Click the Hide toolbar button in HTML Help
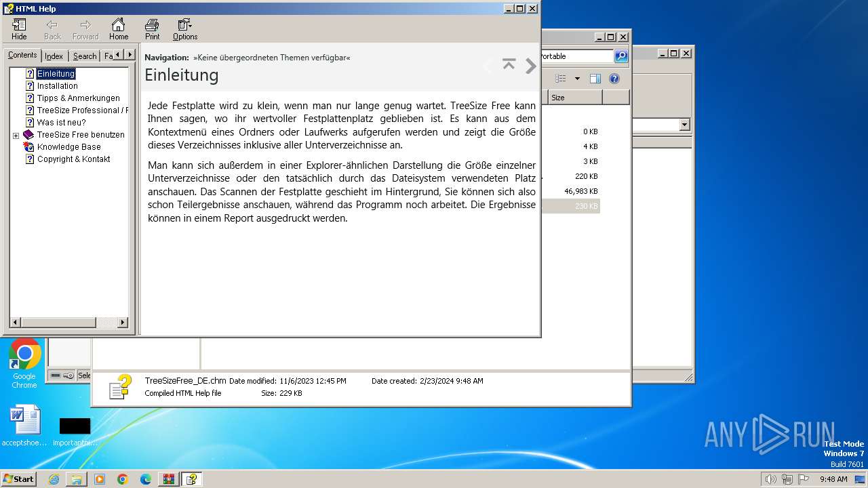The image size is (868, 488). tap(19, 29)
